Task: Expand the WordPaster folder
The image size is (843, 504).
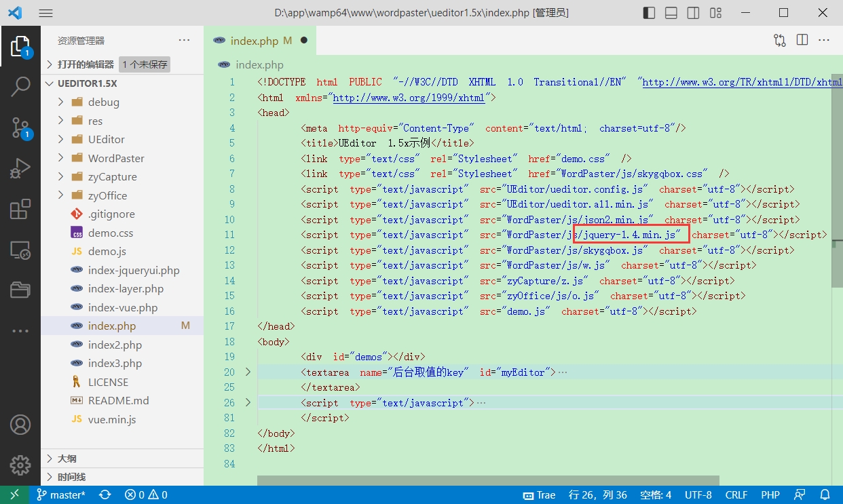Action: point(115,158)
